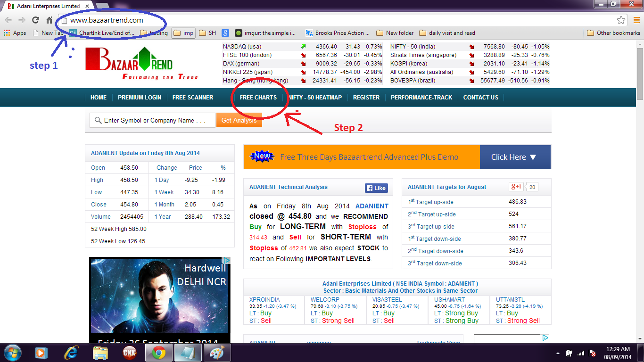Click the Get Analysis button
Viewport: 644px width, 362px height.
point(239,120)
